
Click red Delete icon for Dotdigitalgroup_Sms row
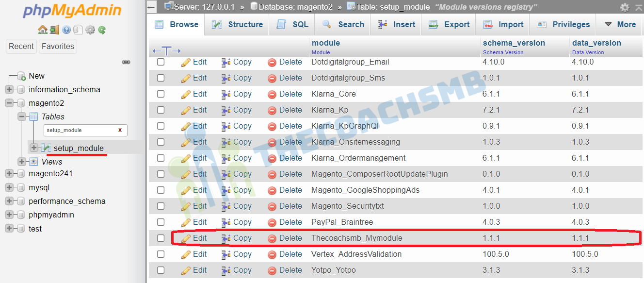tap(272, 78)
